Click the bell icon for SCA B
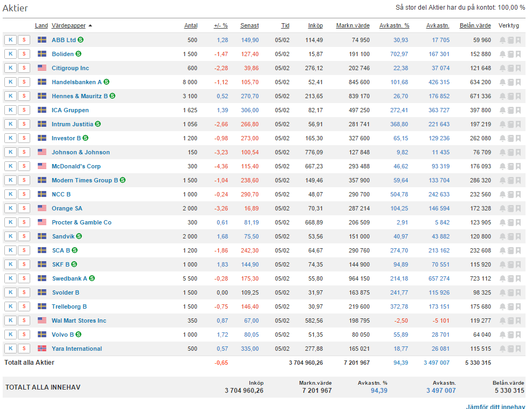Screen dimensions: 532x409 (502, 251)
